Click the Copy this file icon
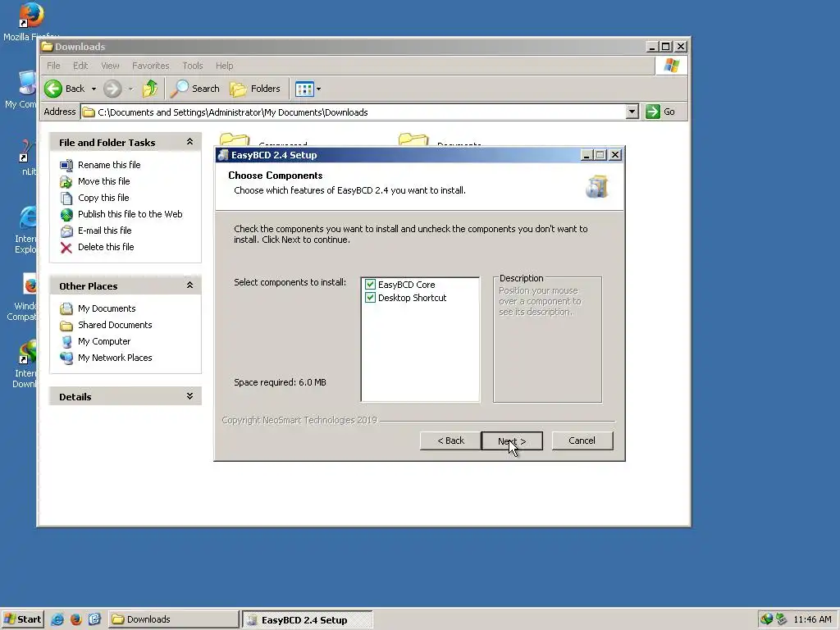This screenshot has width=840, height=630. pyautogui.click(x=66, y=199)
